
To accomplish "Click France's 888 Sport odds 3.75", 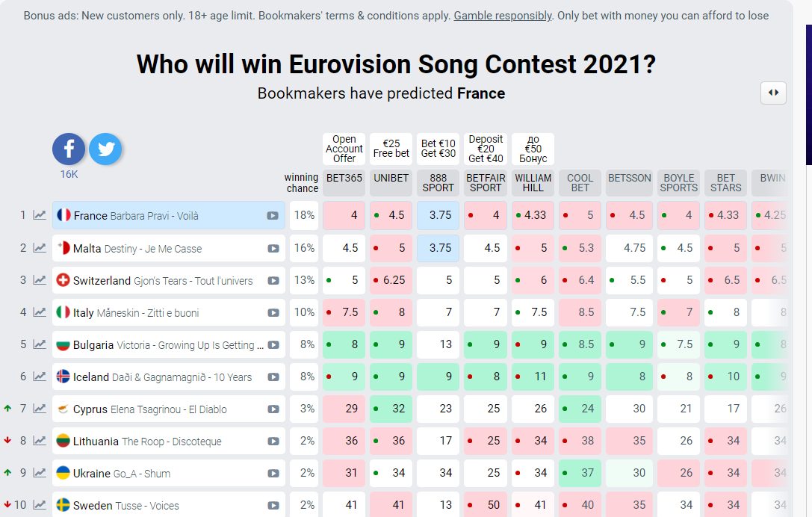I will point(438,215).
